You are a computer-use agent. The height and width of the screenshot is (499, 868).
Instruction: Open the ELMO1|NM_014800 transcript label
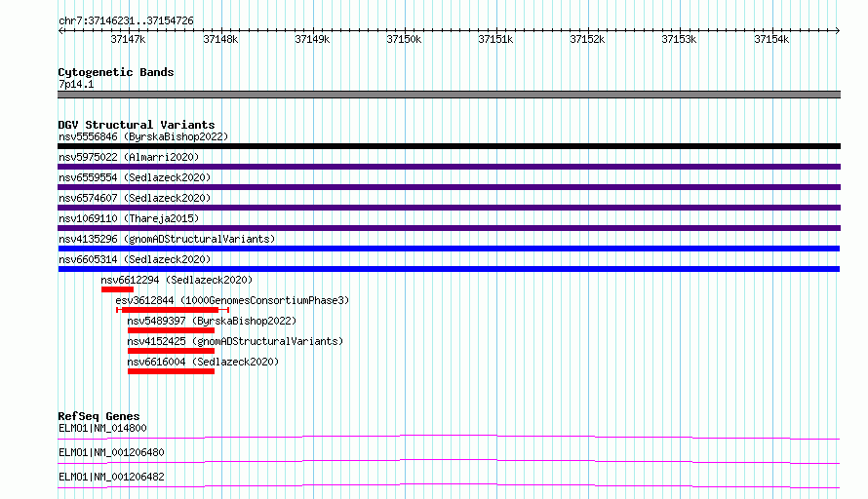pyautogui.click(x=103, y=428)
